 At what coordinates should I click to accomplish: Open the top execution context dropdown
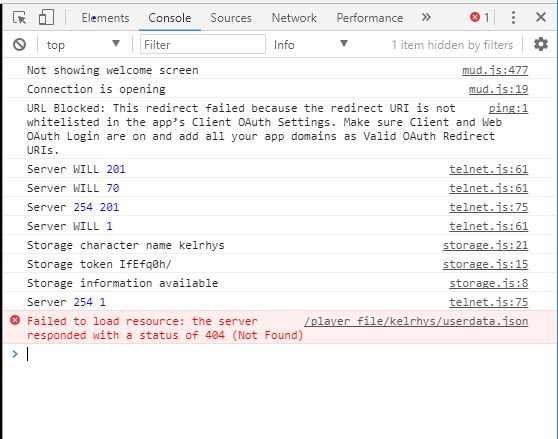(x=83, y=45)
